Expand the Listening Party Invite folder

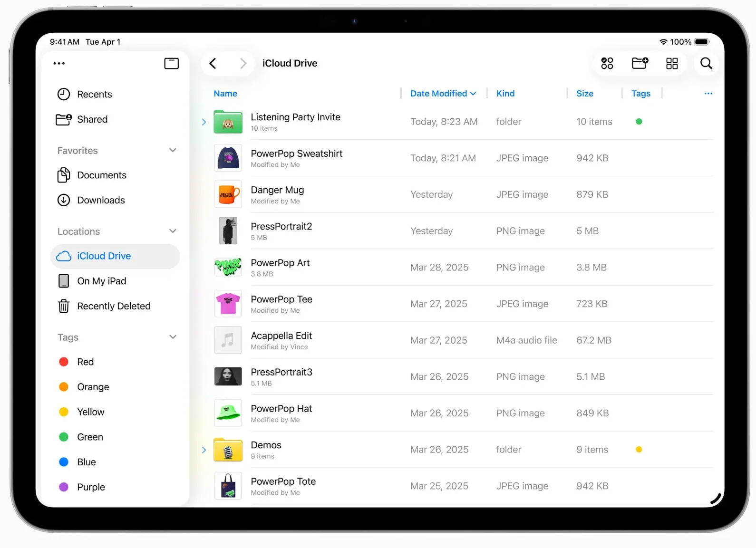[x=204, y=122]
